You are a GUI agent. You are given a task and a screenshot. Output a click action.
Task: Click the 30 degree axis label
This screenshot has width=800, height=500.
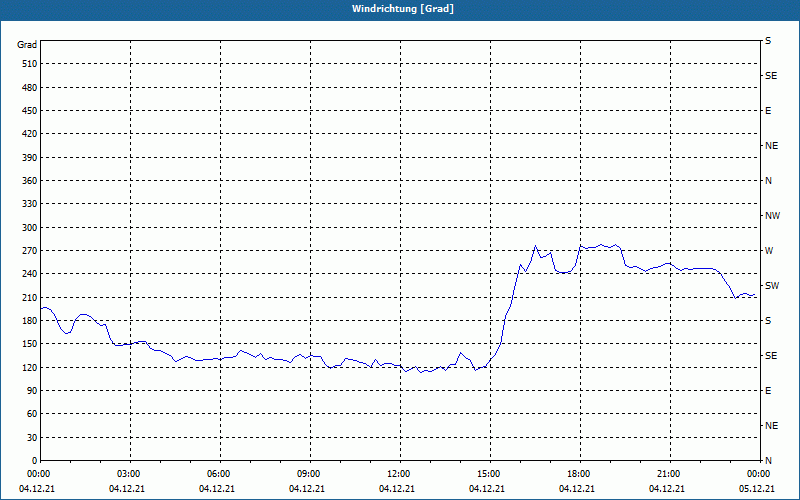[32, 438]
